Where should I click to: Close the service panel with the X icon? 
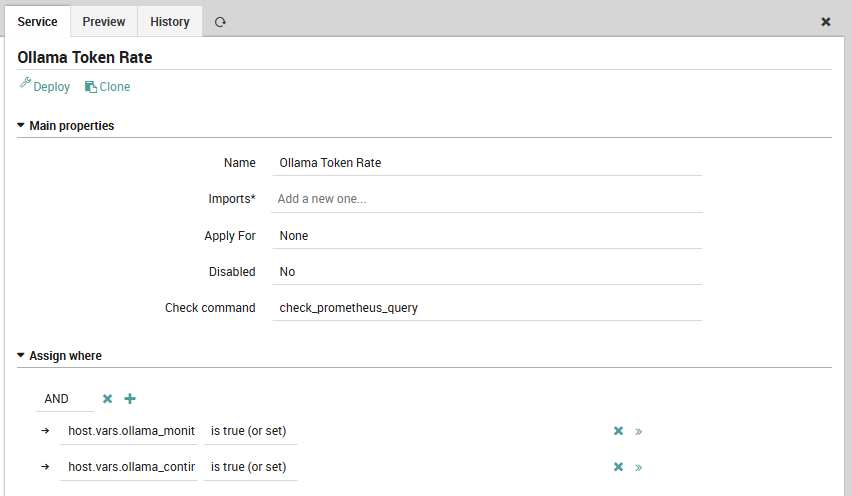(826, 22)
